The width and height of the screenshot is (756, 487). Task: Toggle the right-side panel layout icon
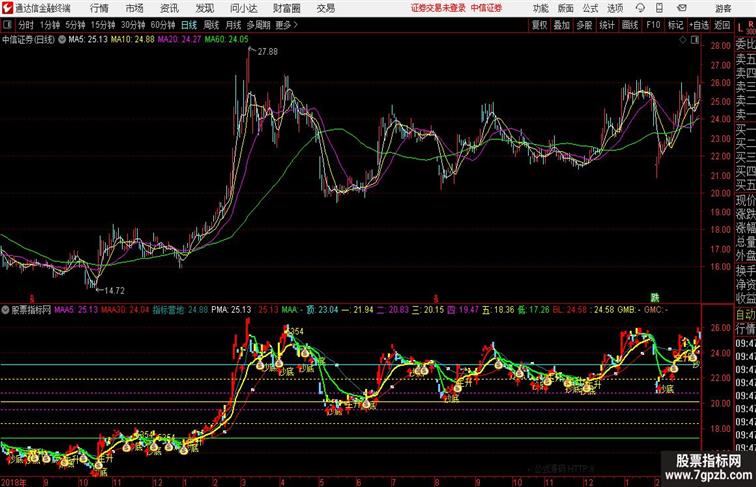pyautogui.click(x=695, y=40)
